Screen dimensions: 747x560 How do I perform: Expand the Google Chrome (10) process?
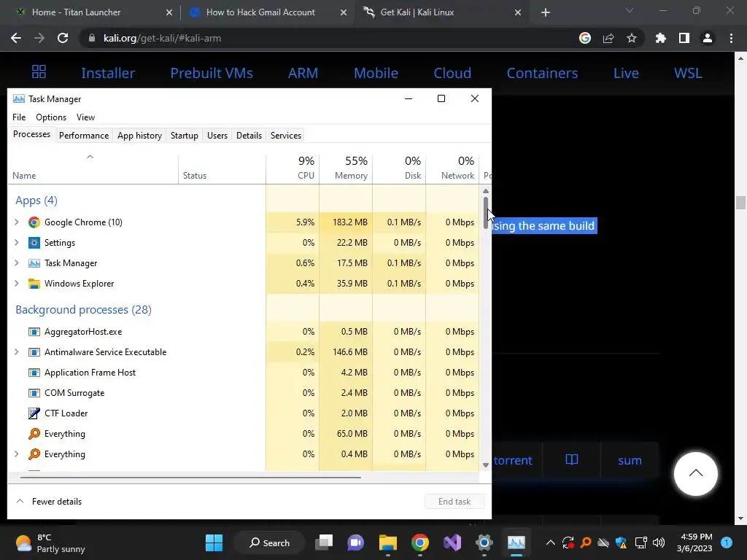17,222
